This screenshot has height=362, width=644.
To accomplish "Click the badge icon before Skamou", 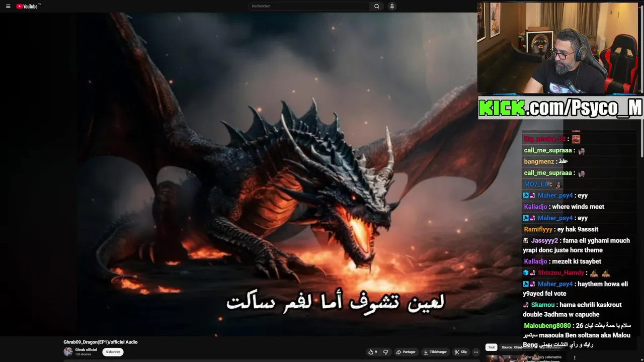I will (x=526, y=305).
